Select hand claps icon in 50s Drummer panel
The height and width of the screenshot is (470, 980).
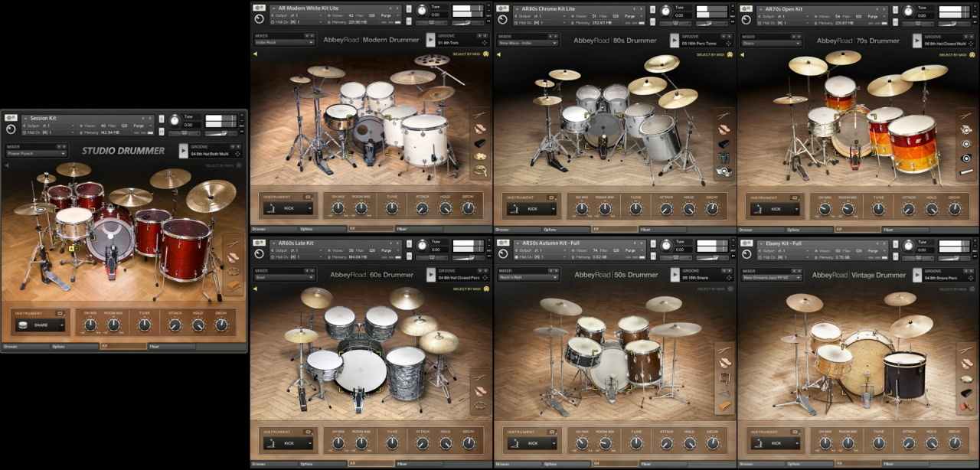point(725,363)
